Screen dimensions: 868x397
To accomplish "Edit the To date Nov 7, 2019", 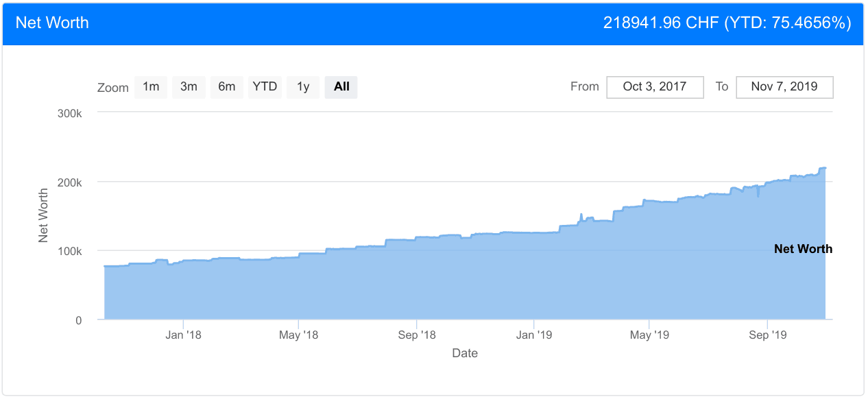I will coord(784,87).
